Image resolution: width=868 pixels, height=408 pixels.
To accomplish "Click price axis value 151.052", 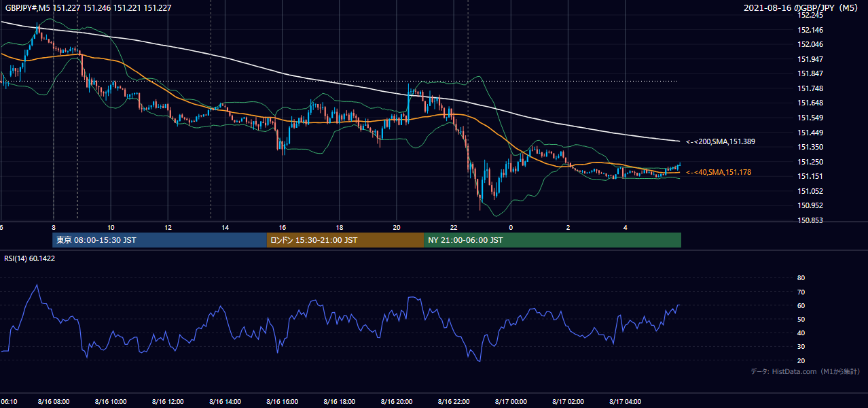I will (x=810, y=190).
